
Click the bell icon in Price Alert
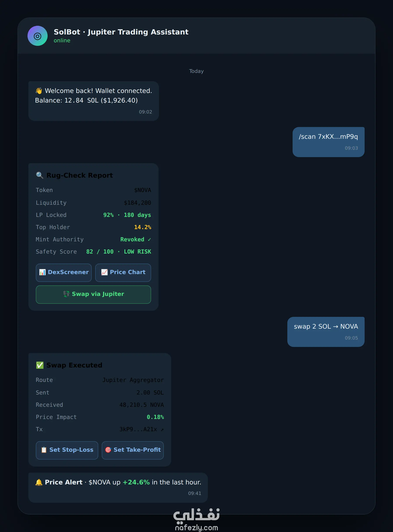(x=39, y=482)
